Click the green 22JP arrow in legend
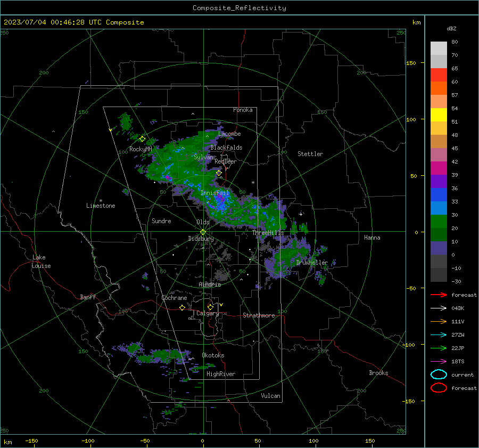Viewport: 479px width, 448px height. coord(439,348)
